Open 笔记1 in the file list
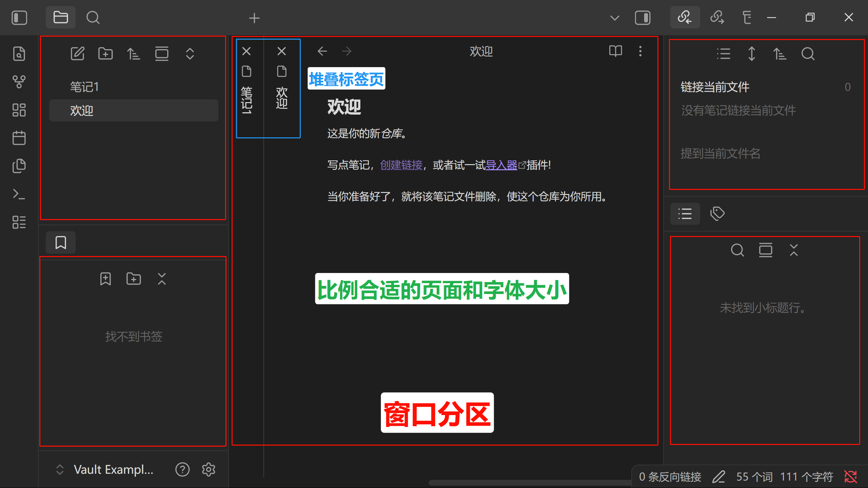 [x=84, y=87]
